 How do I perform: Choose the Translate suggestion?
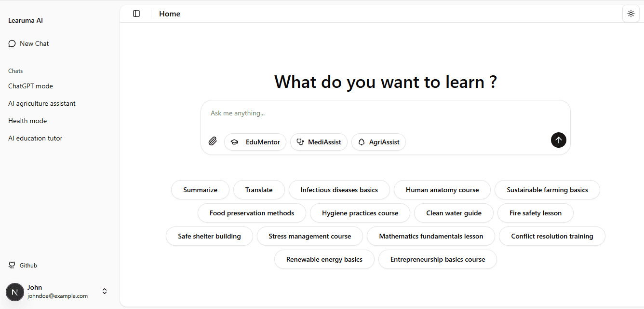259,190
